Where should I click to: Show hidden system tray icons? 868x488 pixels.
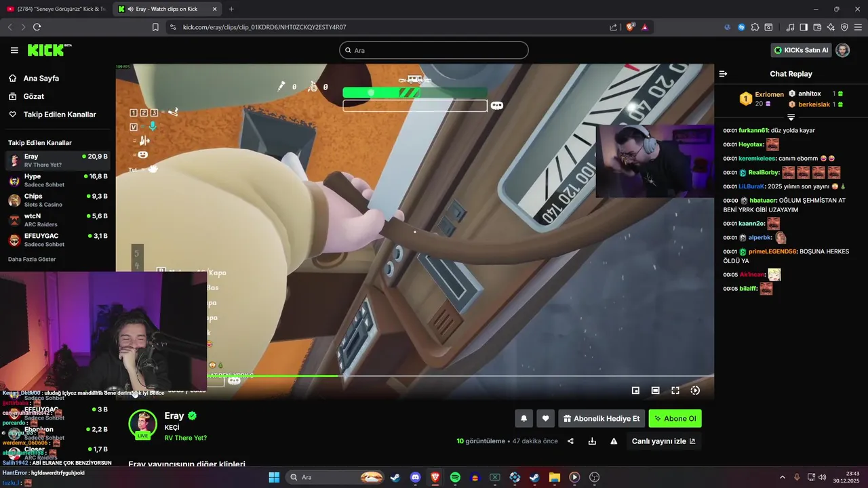pyautogui.click(x=782, y=477)
